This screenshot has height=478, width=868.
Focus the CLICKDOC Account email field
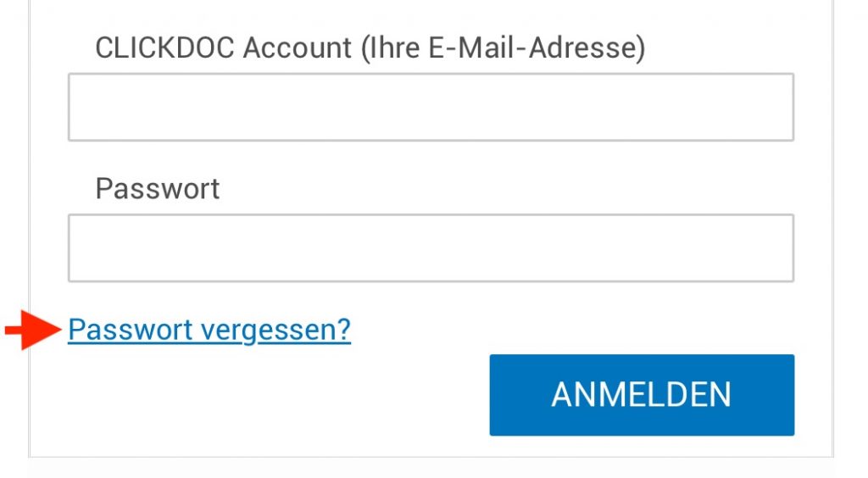pos(431,107)
